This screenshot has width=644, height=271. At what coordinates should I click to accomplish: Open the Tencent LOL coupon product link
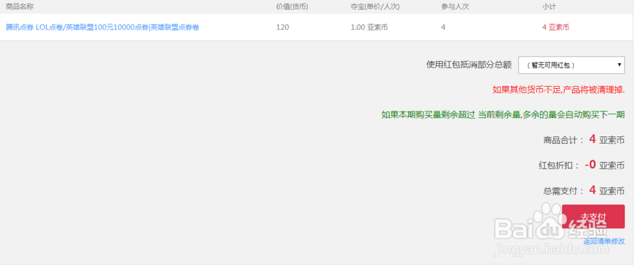102,28
